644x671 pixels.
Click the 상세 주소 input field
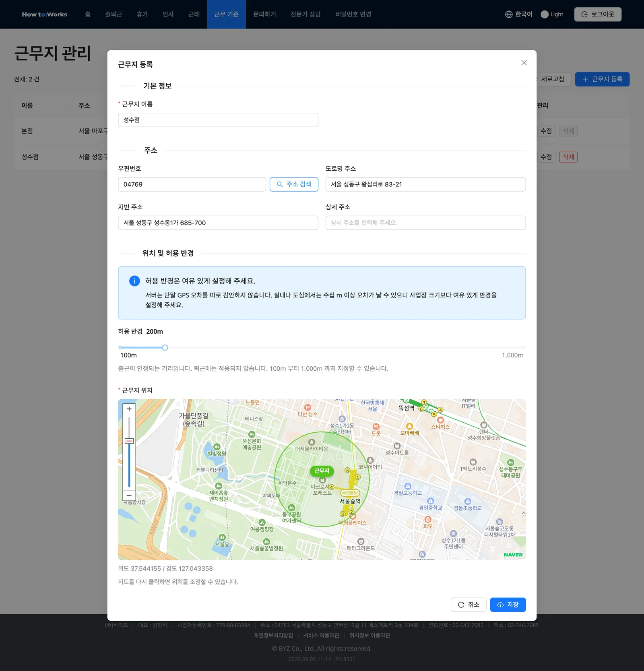(x=425, y=223)
